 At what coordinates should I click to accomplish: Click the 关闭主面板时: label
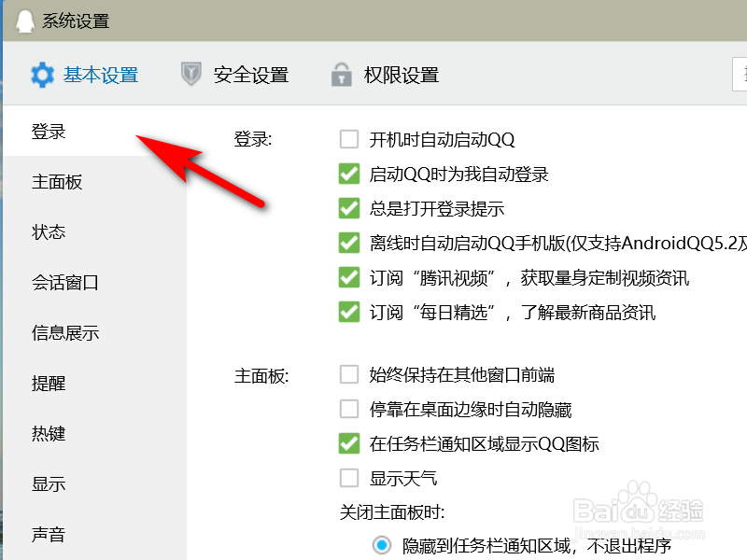point(392,512)
